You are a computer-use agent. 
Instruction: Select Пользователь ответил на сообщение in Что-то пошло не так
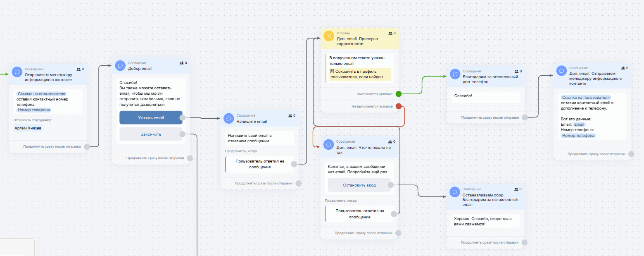[x=360, y=214]
